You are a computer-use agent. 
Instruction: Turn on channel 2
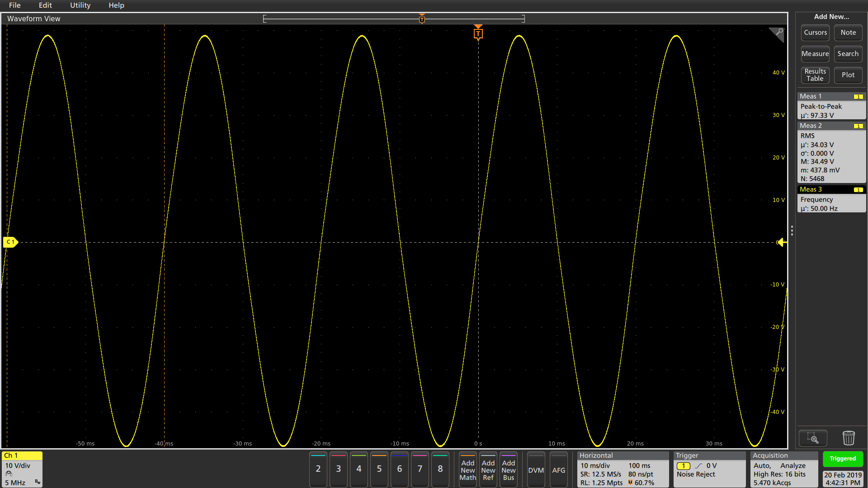pyautogui.click(x=318, y=469)
